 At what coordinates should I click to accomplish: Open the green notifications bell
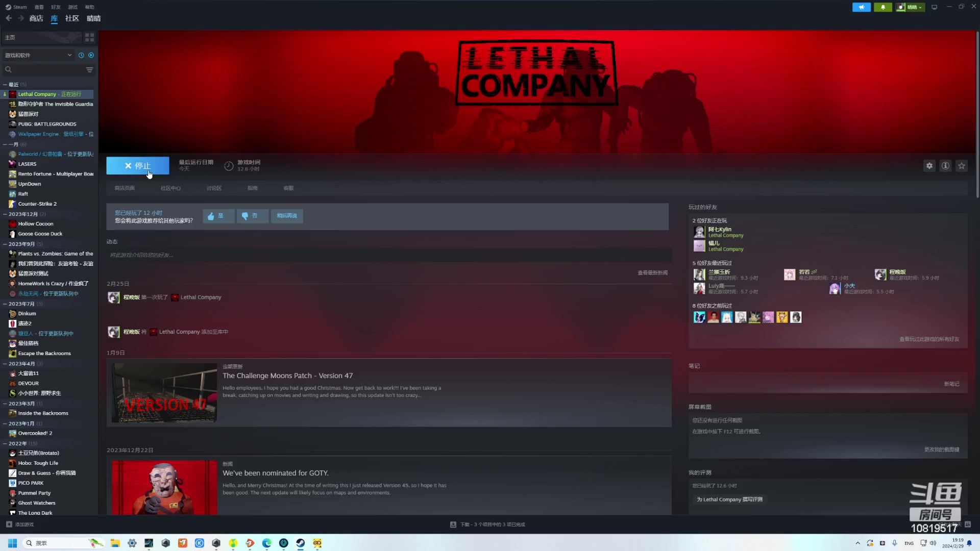click(x=883, y=7)
